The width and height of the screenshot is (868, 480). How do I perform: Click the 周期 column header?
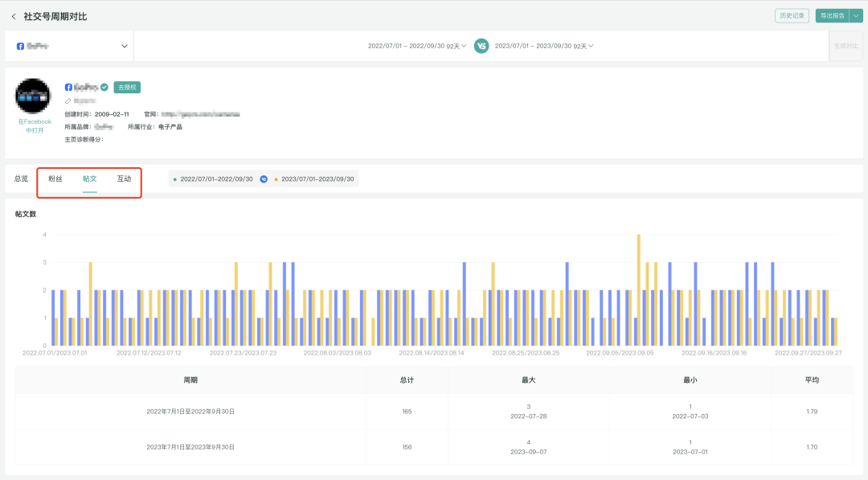(190, 379)
